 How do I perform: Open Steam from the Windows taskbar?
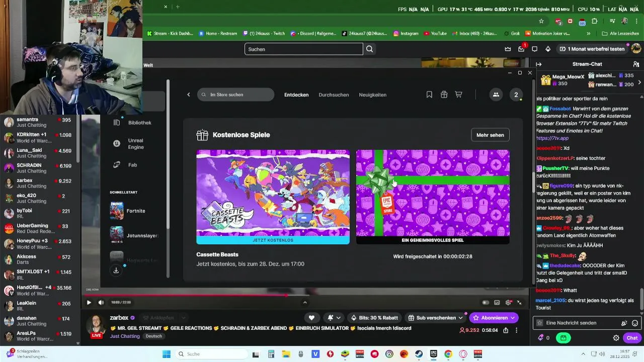click(x=418, y=354)
